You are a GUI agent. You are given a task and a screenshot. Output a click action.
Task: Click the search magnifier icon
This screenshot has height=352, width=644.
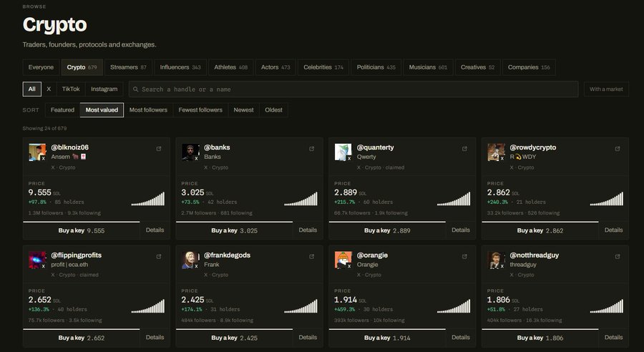click(x=135, y=89)
